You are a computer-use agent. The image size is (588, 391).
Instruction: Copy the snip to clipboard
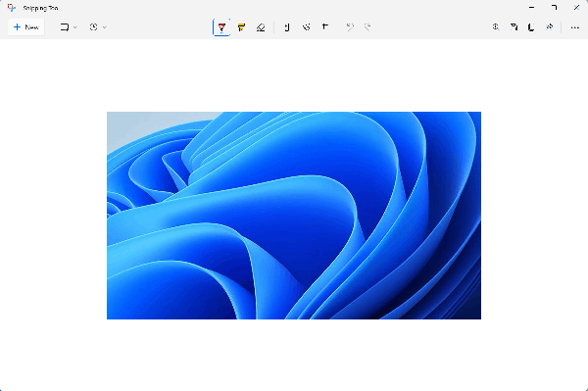[x=531, y=27]
